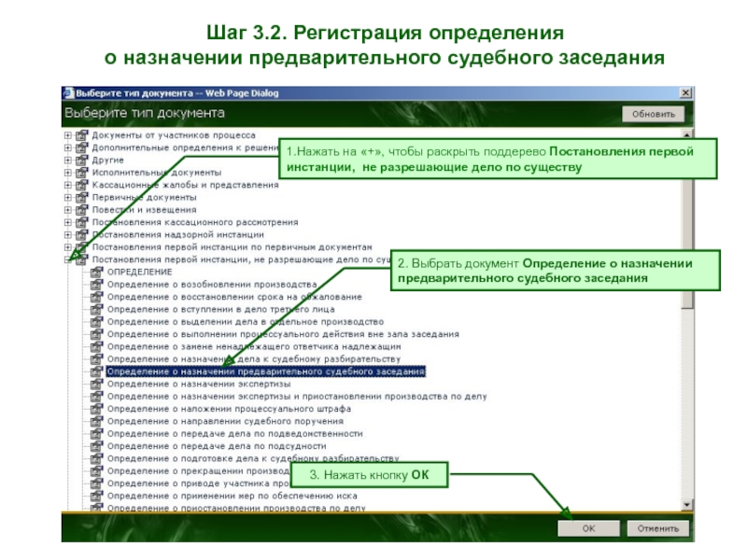
Task: Select Определение о передаче дела по подведомственности
Action: 235,433
